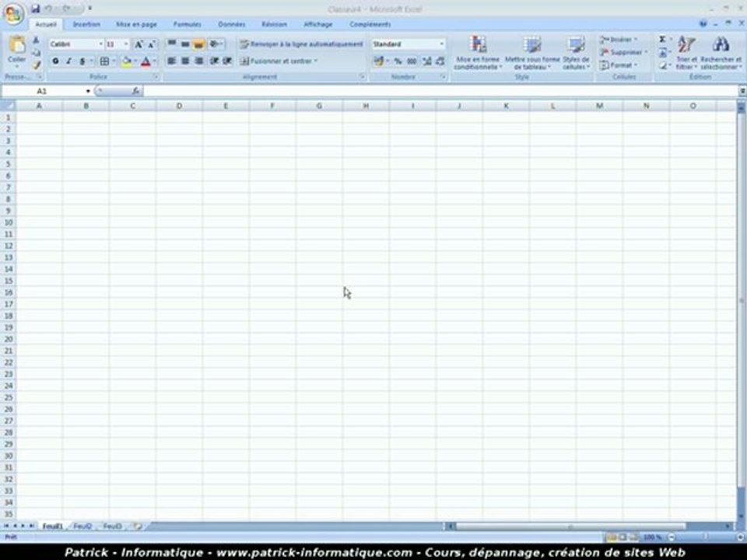The width and height of the screenshot is (747, 560).
Task: Cut selection with scissors icon
Action: [x=36, y=40]
